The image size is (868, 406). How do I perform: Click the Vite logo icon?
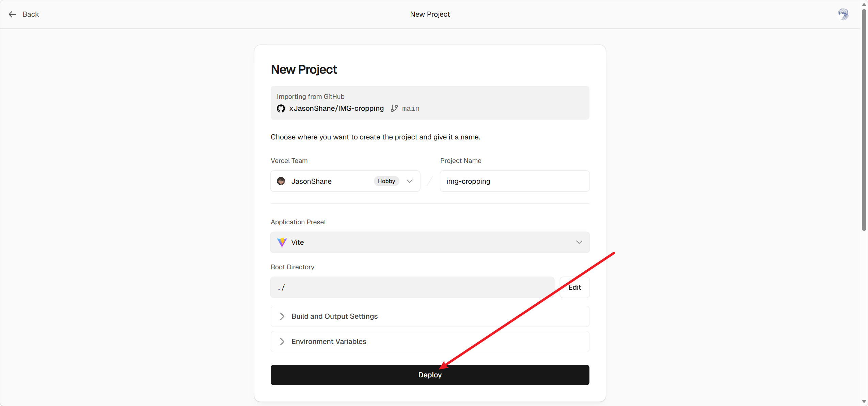282,242
